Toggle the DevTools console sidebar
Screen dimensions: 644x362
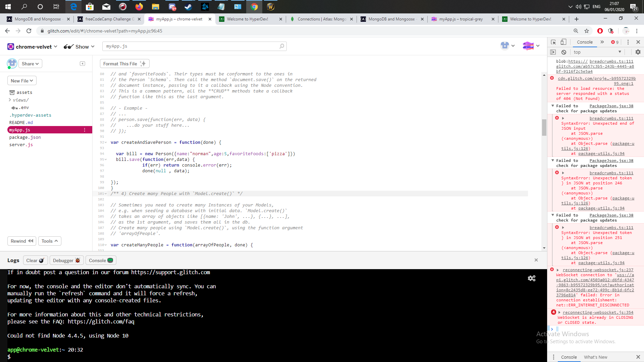pos(553,52)
